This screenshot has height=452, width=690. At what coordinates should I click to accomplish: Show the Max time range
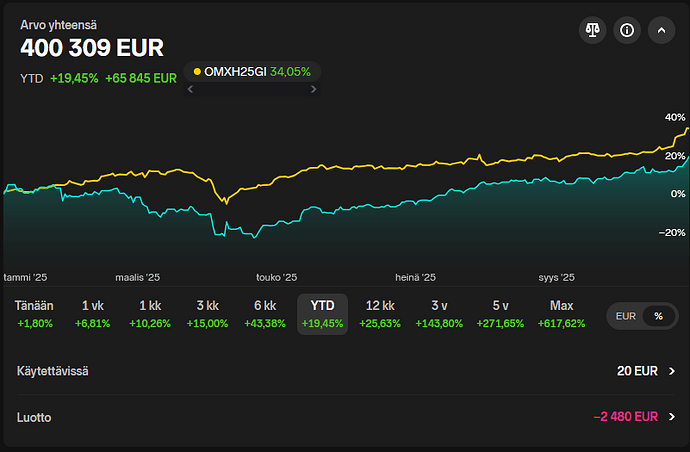[x=561, y=314]
